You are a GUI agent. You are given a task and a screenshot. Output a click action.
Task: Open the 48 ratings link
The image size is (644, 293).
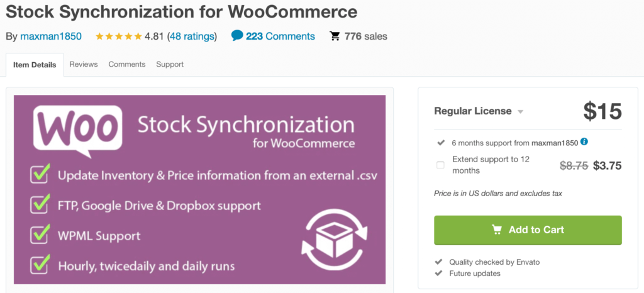pos(192,36)
